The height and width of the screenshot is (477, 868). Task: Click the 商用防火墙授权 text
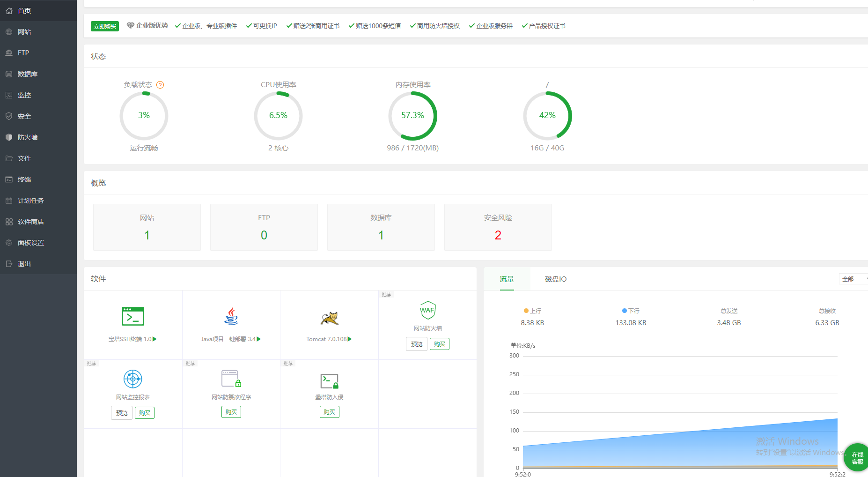click(x=438, y=26)
